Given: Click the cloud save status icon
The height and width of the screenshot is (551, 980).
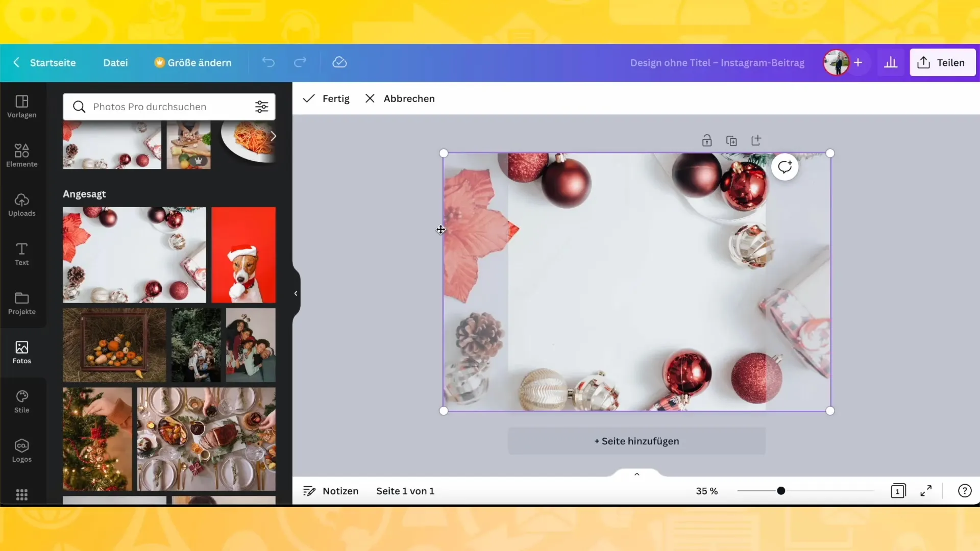Looking at the screenshot, I should [x=339, y=62].
